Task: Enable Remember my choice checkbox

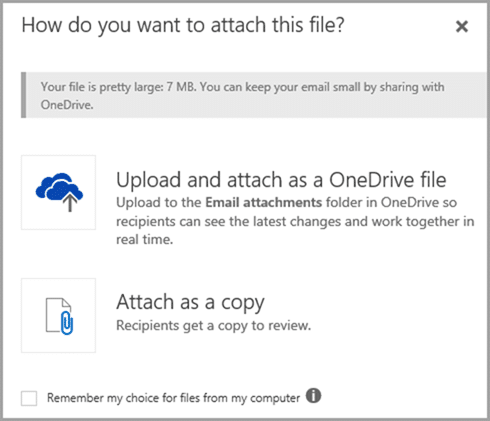Action: point(29,398)
